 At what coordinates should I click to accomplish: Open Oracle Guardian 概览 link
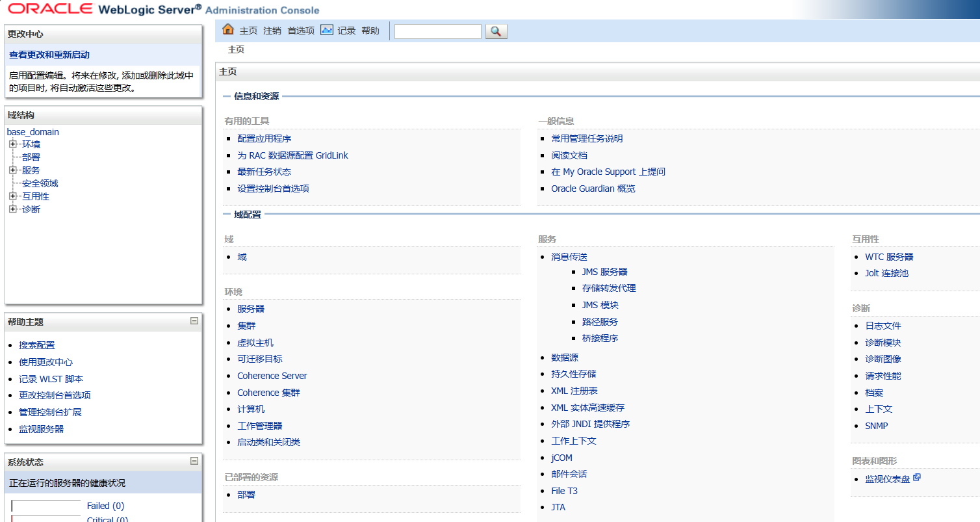click(593, 189)
